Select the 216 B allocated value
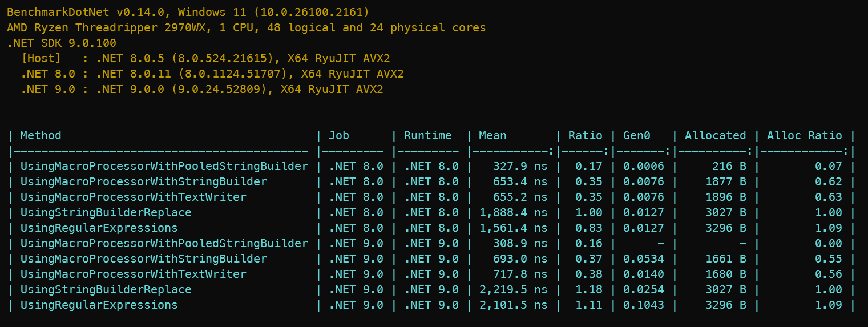Screen dimensions: 868x327 coord(729,166)
